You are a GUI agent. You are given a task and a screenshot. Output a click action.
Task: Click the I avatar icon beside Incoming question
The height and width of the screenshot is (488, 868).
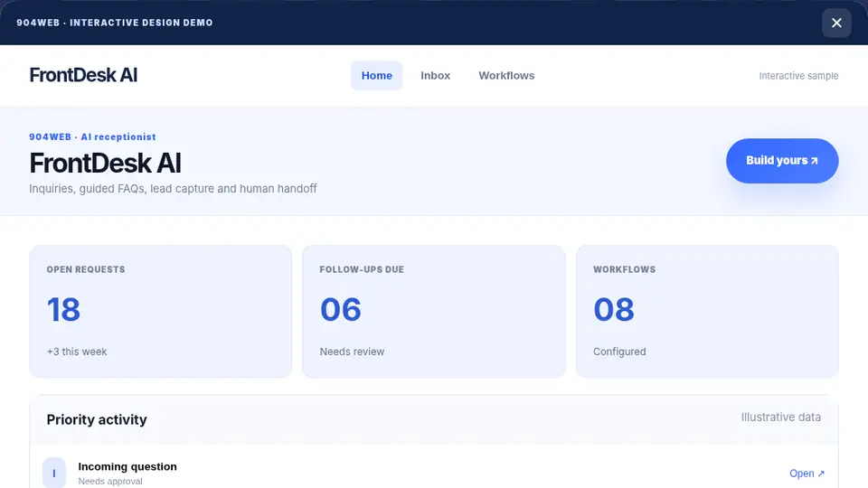click(54, 473)
